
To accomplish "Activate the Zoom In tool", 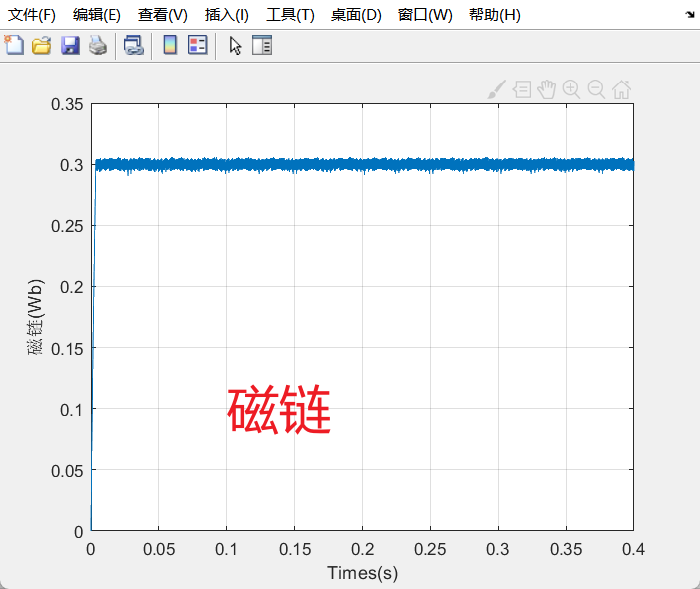I will pos(571,90).
